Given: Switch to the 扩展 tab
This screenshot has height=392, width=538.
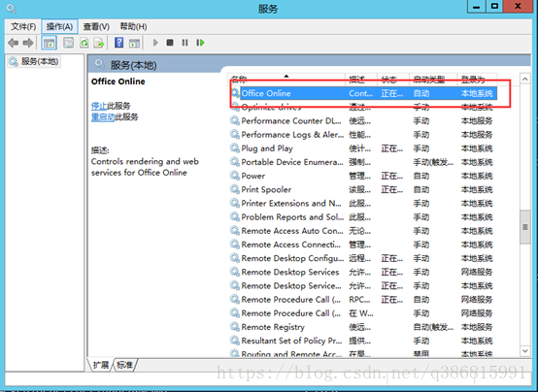Looking at the screenshot, I should click(x=101, y=365).
